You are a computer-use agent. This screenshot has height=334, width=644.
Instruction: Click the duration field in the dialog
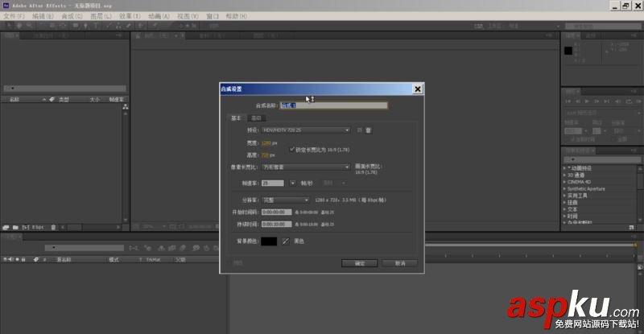(276, 225)
